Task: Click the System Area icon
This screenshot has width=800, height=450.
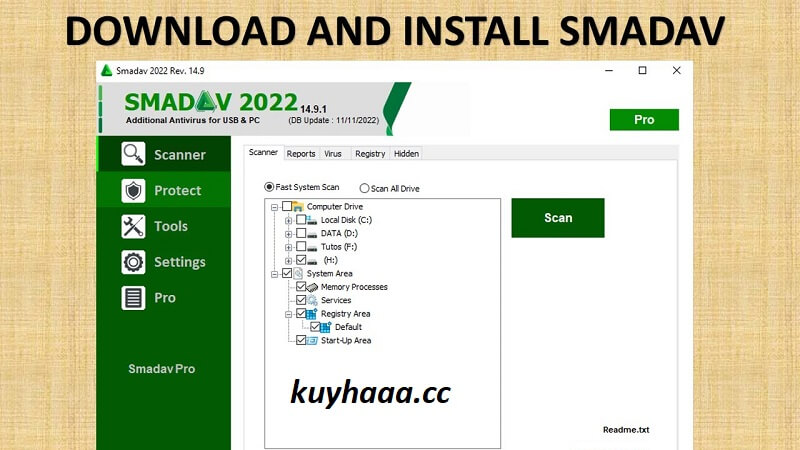Action: coord(298,273)
